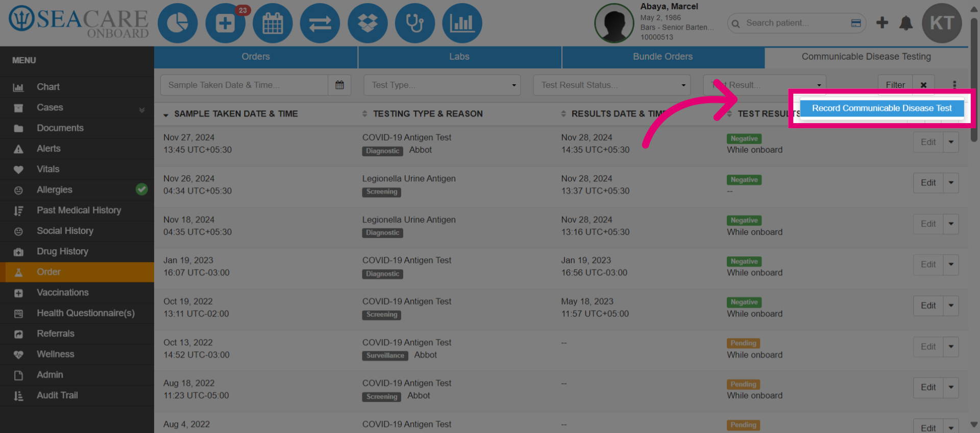Viewport: 980px width, 433px height.
Task: Open the calendar icon in top toolbar
Action: coord(273,23)
